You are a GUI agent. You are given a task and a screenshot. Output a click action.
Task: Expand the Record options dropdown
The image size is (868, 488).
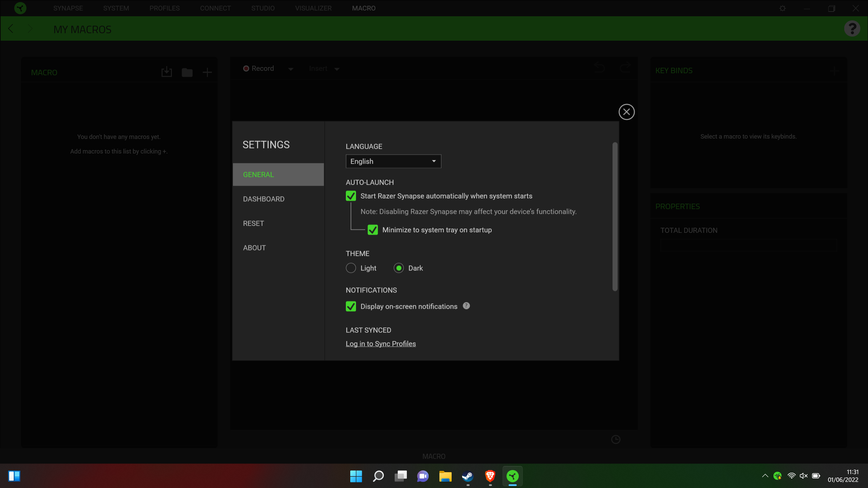point(291,68)
